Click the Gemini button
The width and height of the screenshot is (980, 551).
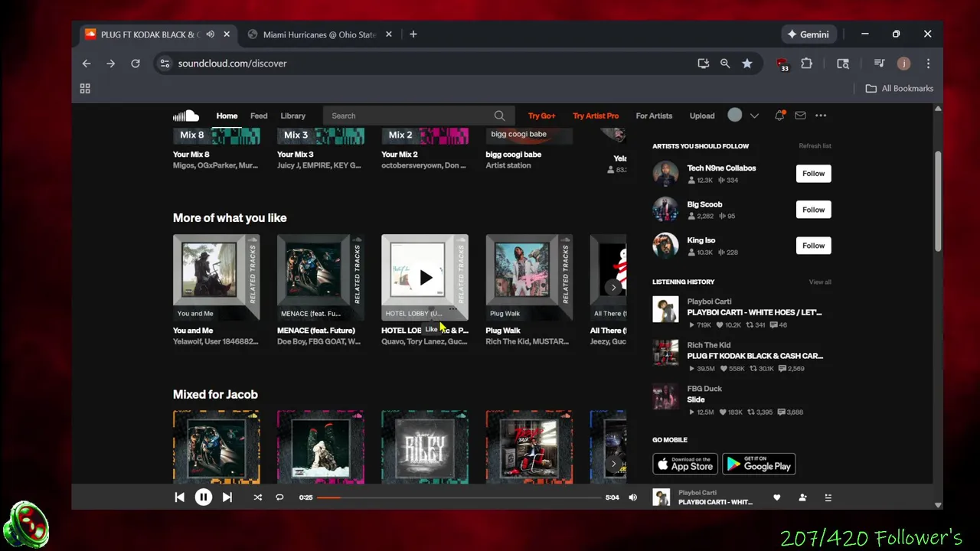point(808,34)
